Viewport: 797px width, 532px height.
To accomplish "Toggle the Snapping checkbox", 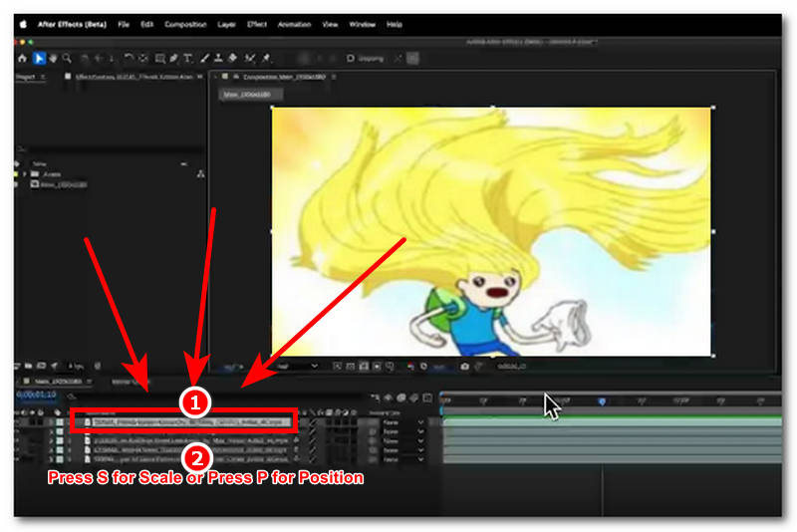I will point(351,59).
